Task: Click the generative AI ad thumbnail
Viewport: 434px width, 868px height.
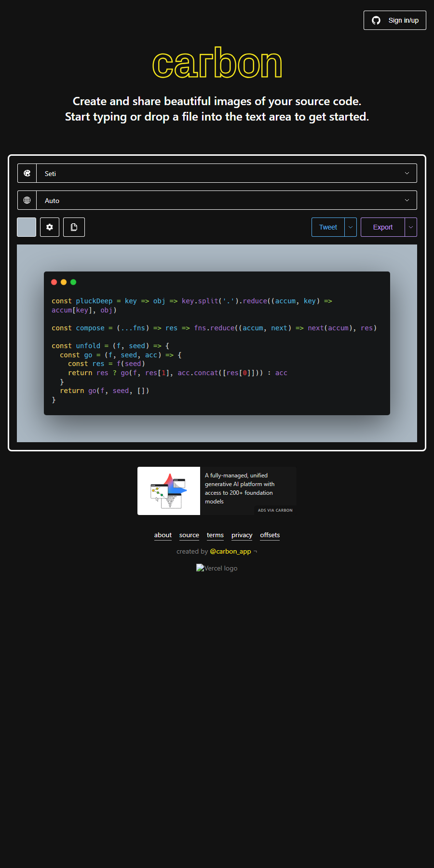Action: point(169,491)
